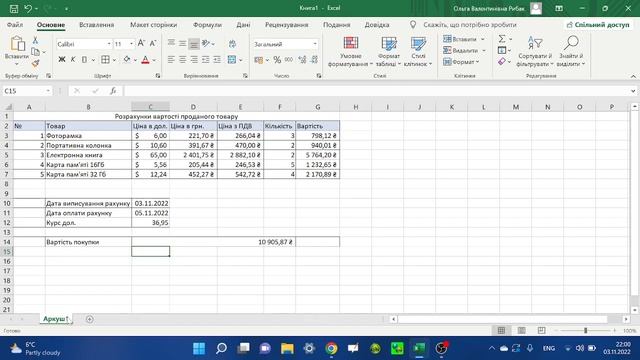Open Умовне форматування menu

pos(351,51)
